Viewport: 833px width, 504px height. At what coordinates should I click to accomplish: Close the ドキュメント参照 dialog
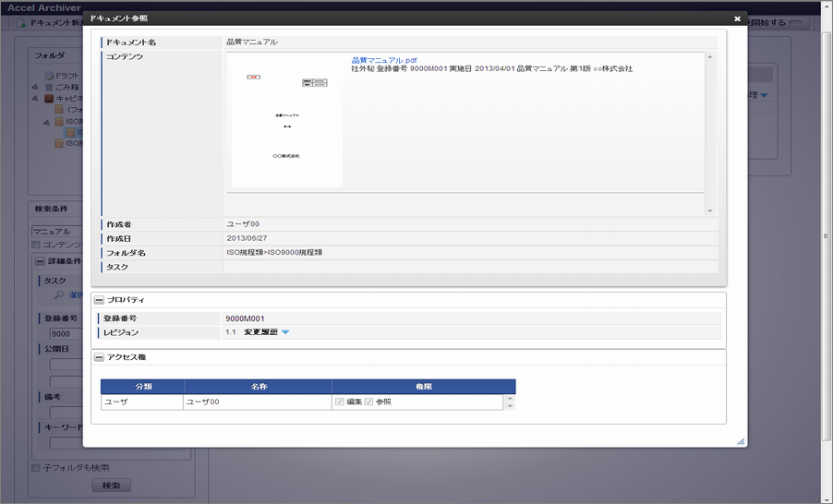[737, 18]
